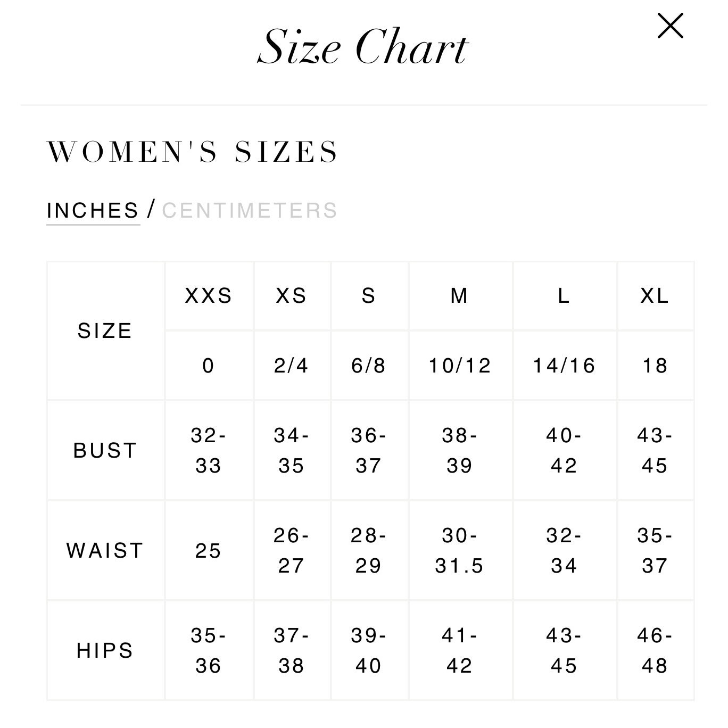Click the Size Chart title
728x728 pixels.
[x=363, y=47]
